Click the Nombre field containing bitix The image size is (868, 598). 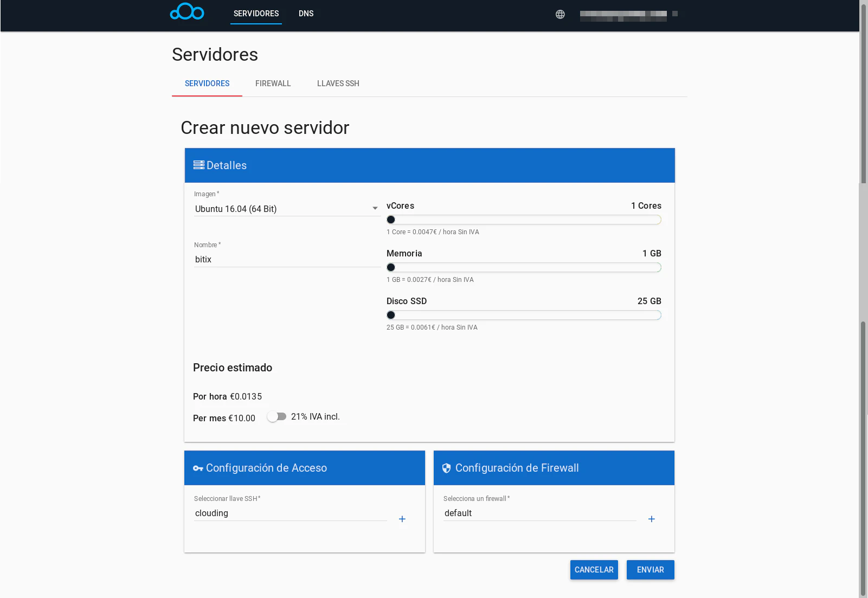click(x=287, y=260)
